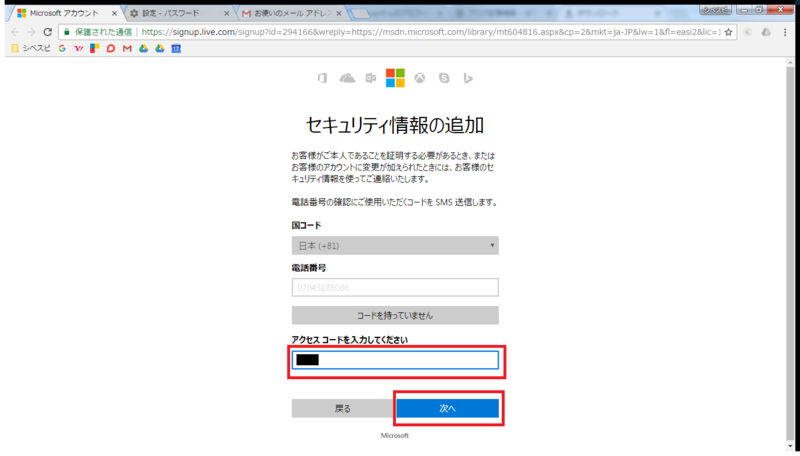
Task: Go forward with the browser forward arrow
Action: tap(31, 32)
